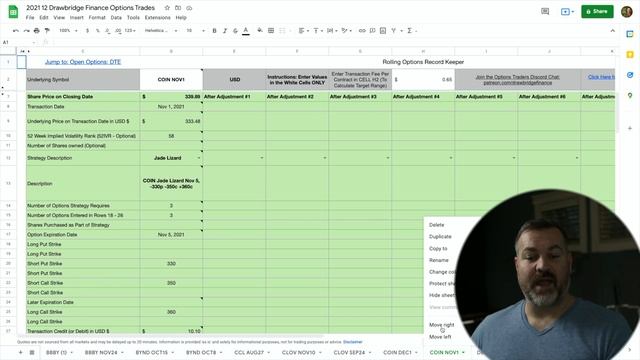
Task: Add a new sheet with the plus button
Action: (x=20, y=352)
